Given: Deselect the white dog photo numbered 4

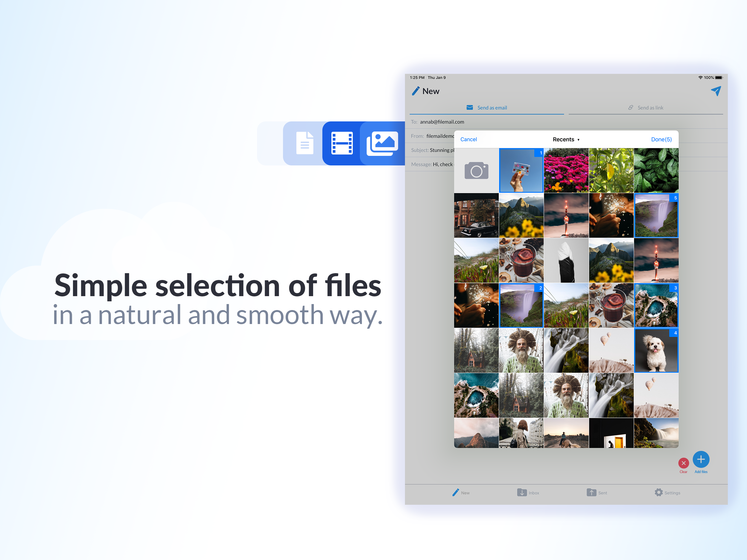Looking at the screenshot, I should 656,351.
